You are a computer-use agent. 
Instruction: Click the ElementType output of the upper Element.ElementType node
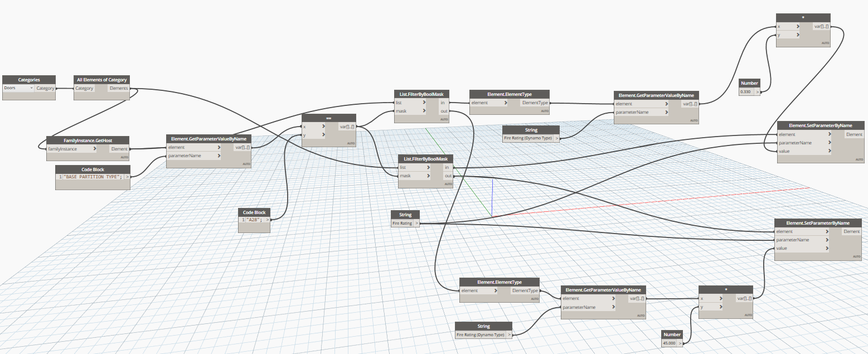point(535,103)
